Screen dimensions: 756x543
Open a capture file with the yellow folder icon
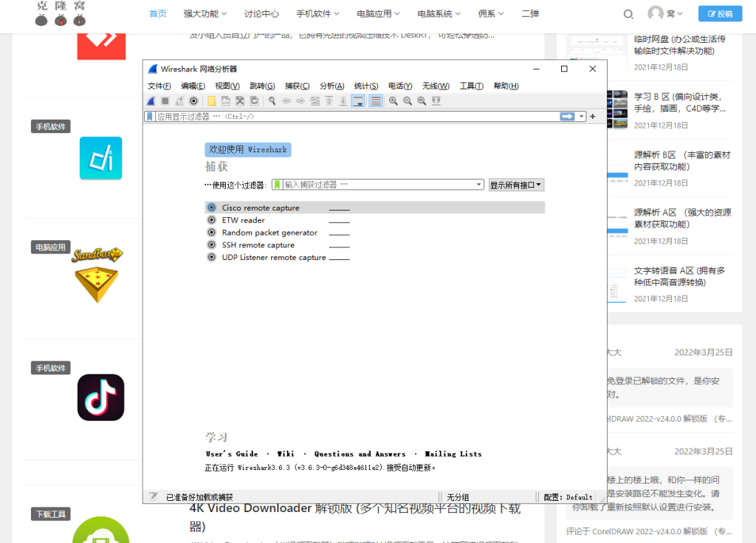click(x=212, y=101)
